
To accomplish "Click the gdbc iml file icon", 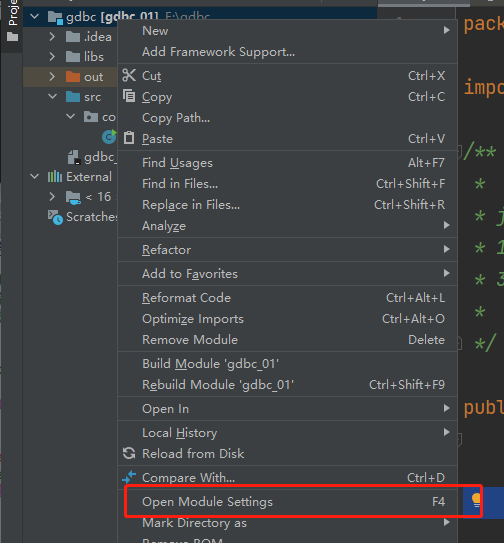I will [x=74, y=157].
